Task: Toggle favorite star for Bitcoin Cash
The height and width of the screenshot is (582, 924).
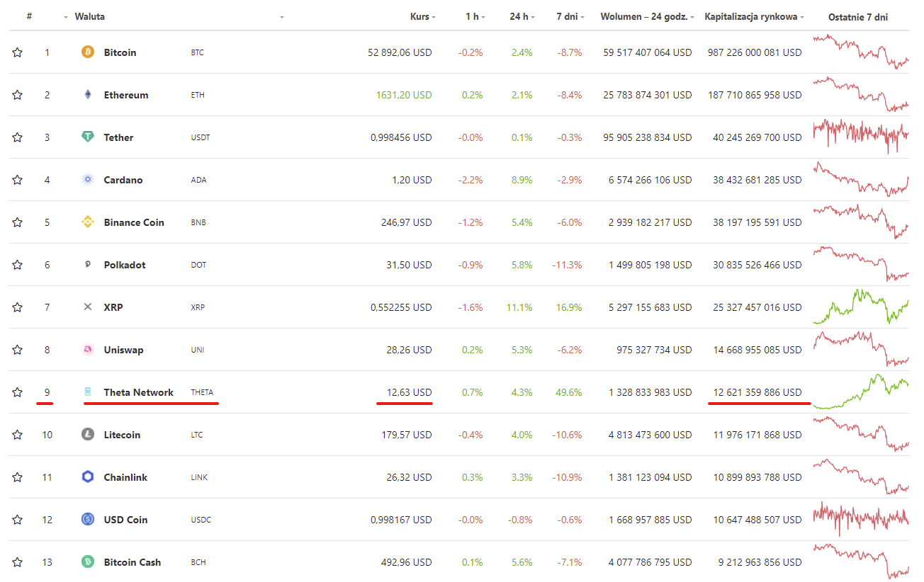Action: click(x=18, y=562)
